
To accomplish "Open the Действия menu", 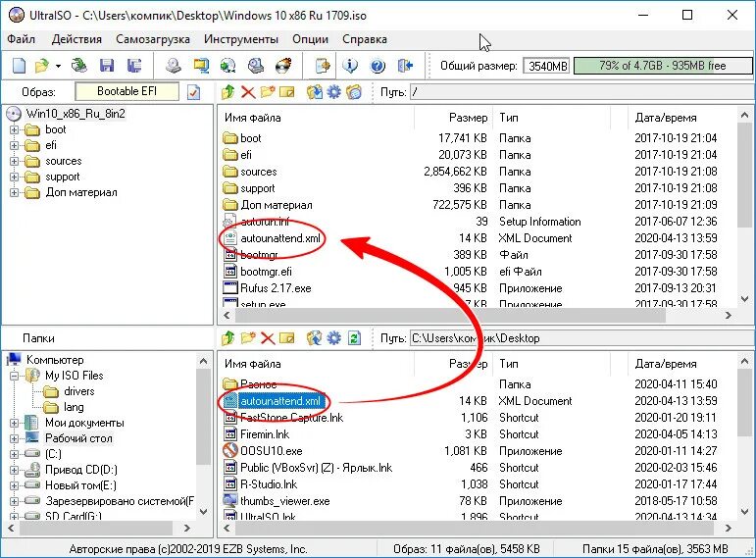I will click(x=76, y=39).
